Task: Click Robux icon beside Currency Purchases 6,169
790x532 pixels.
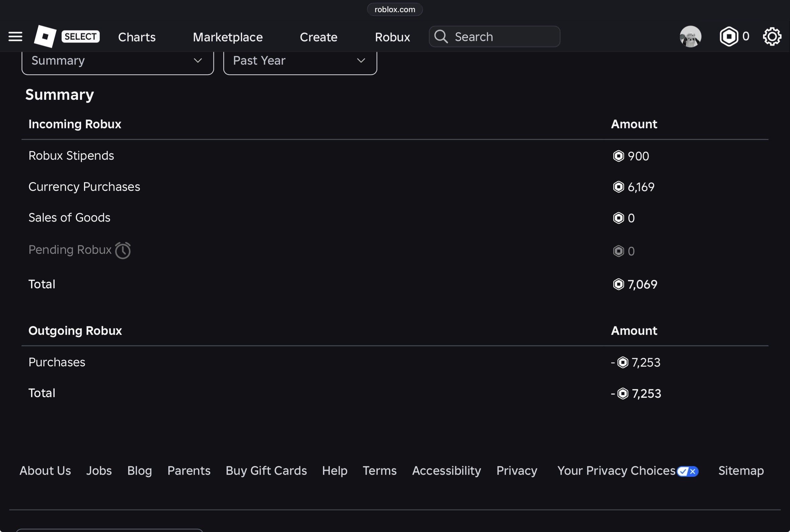Action: click(x=618, y=187)
